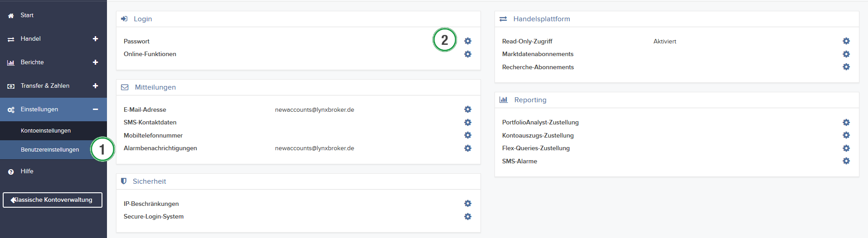This screenshot has height=238, width=868.
Task: Configure PortfolioAnalyst-Zustellung gear icon
Action: (846, 122)
